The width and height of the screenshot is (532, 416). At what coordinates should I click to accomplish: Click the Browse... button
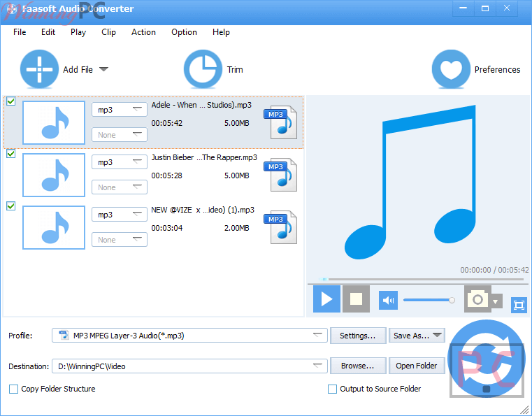pyautogui.click(x=358, y=366)
